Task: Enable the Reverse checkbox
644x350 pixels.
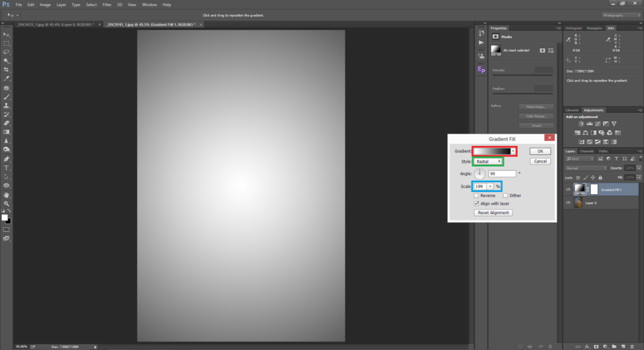Action: tap(476, 195)
